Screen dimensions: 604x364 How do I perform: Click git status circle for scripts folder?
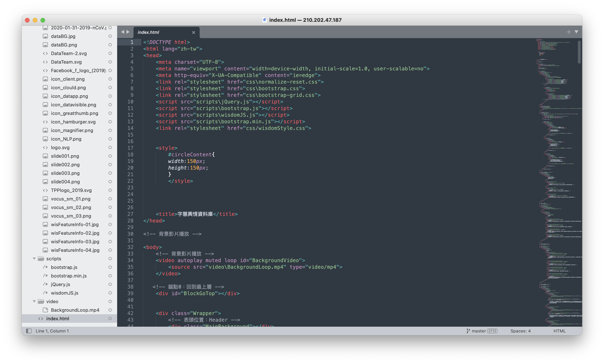[110, 259]
